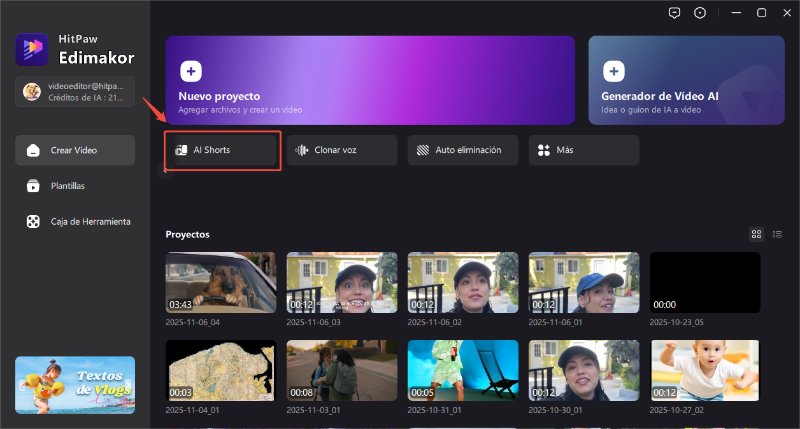Open project thumbnail 2025-10-31_01
This screenshot has height=429, width=800.
pyautogui.click(x=463, y=370)
